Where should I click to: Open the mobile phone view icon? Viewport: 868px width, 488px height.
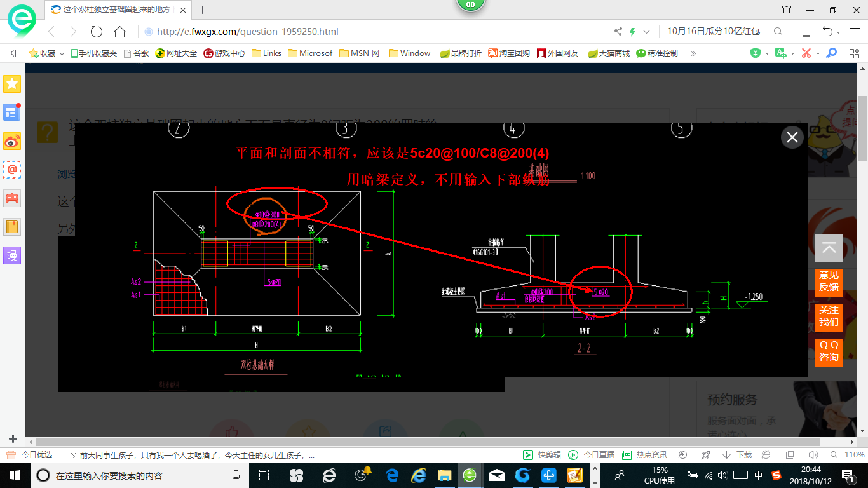(806, 32)
